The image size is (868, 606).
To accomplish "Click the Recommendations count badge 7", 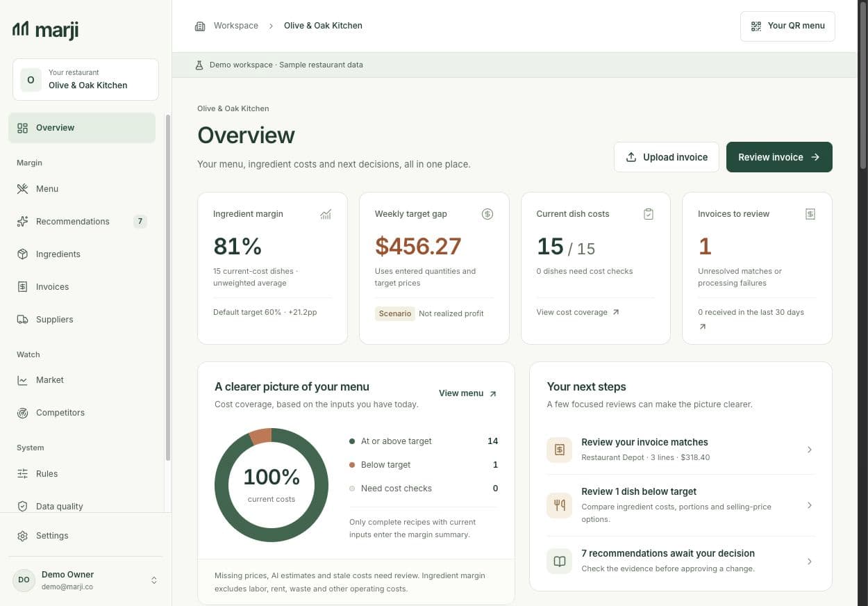I will [140, 222].
